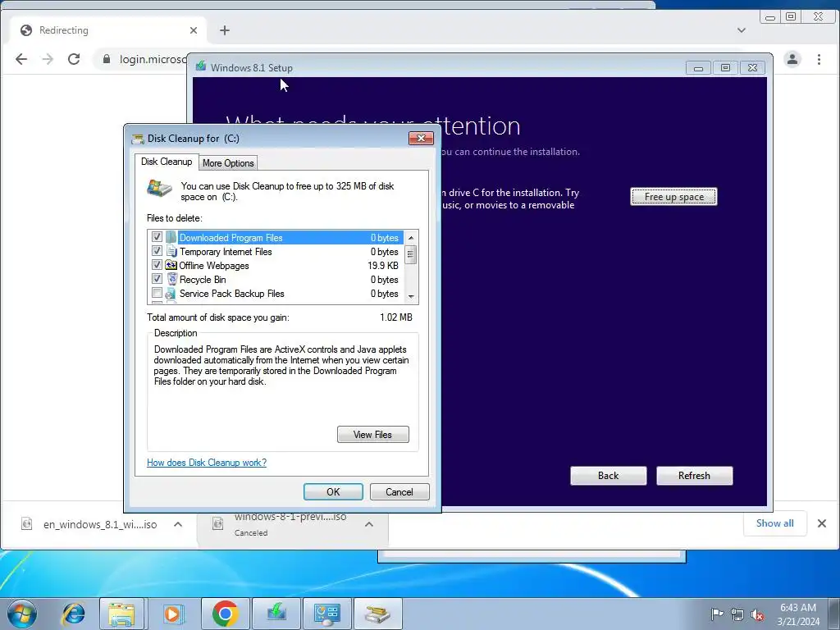Click the Recycle Bin icon in list
Image resolution: width=840 pixels, height=630 pixels.
pos(171,279)
